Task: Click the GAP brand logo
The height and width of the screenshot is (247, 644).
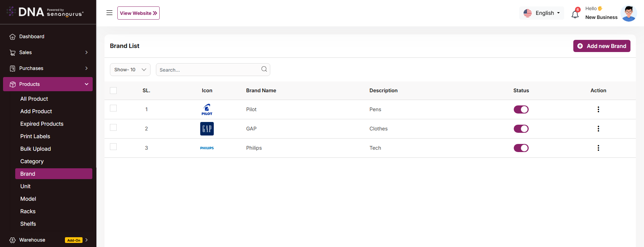Action: coord(207,129)
